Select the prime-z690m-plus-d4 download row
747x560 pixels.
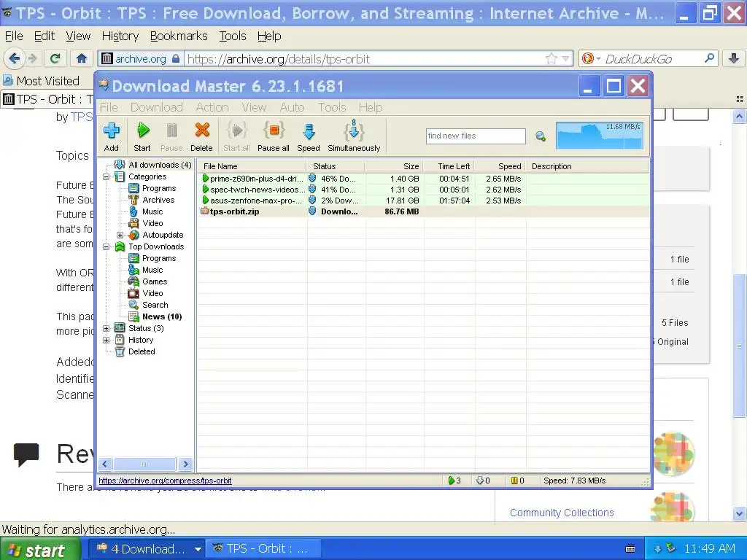(x=424, y=179)
